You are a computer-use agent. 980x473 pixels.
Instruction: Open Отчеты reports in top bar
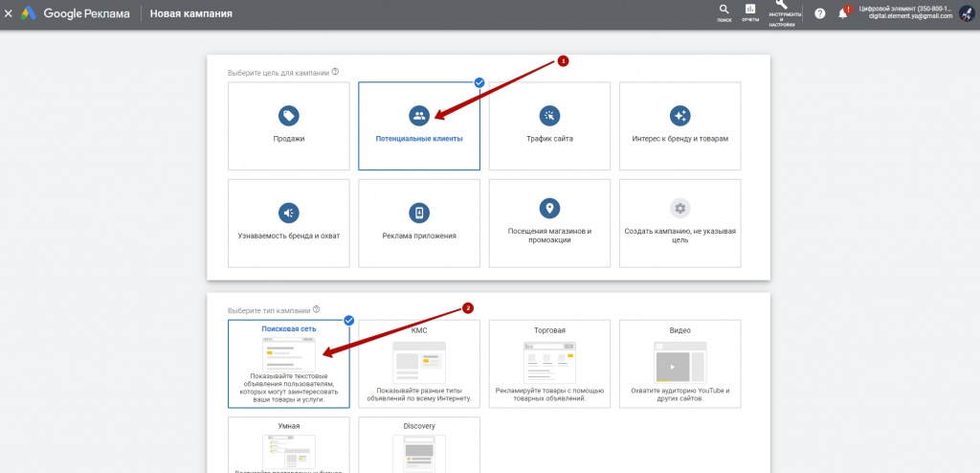point(749,11)
